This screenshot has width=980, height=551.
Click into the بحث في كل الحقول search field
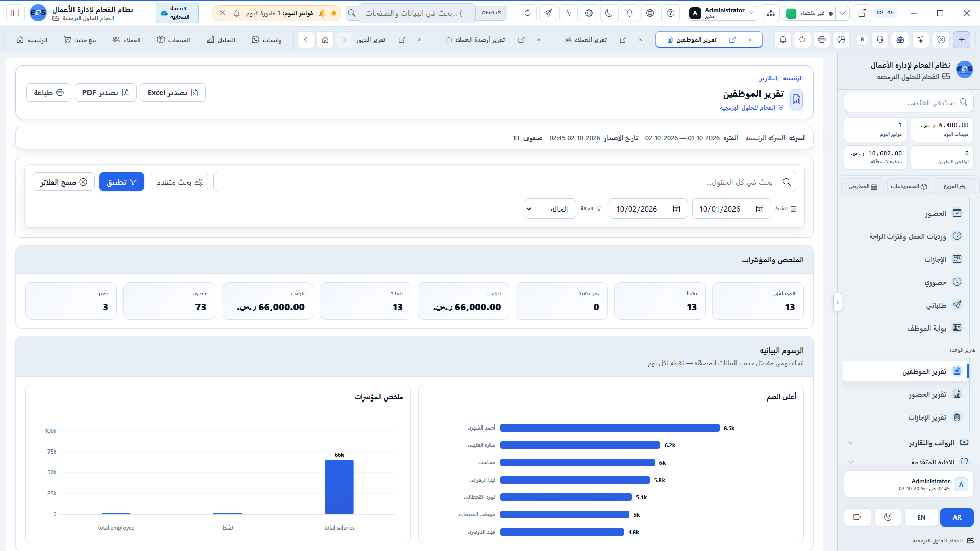coord(505,182)
